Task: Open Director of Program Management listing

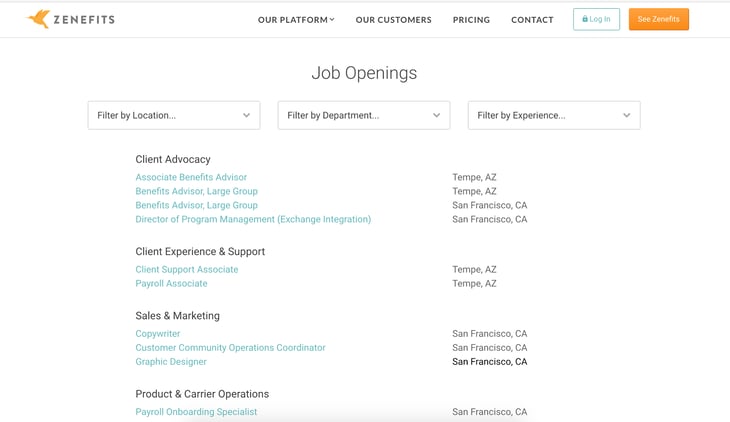Action: click(253, 219)
